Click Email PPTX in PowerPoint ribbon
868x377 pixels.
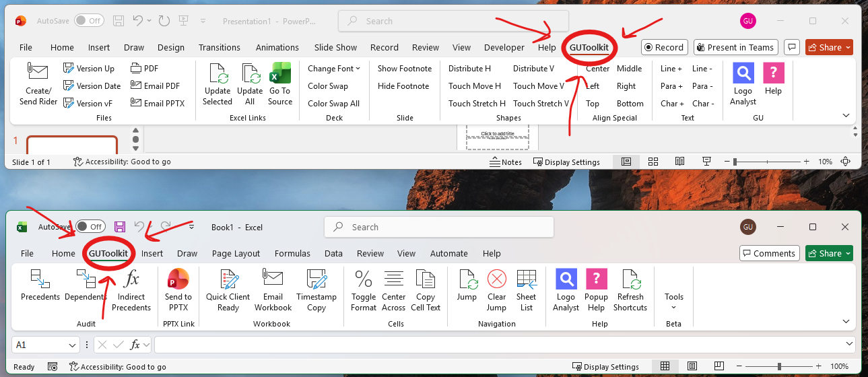tap(158, 103)
